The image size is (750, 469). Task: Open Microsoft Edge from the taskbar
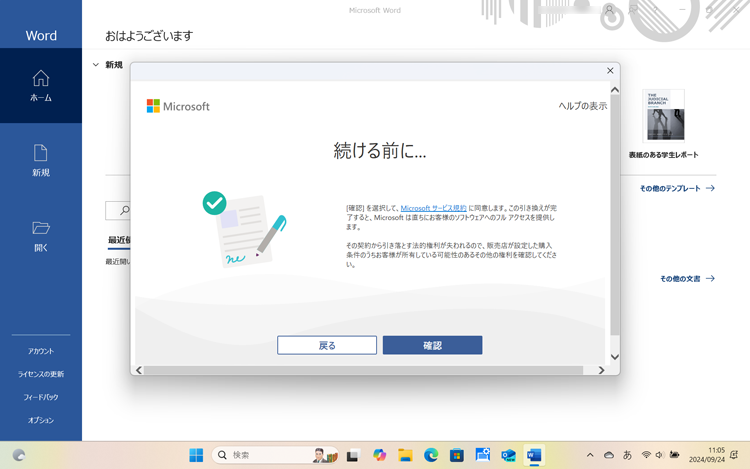click(431, 455)
